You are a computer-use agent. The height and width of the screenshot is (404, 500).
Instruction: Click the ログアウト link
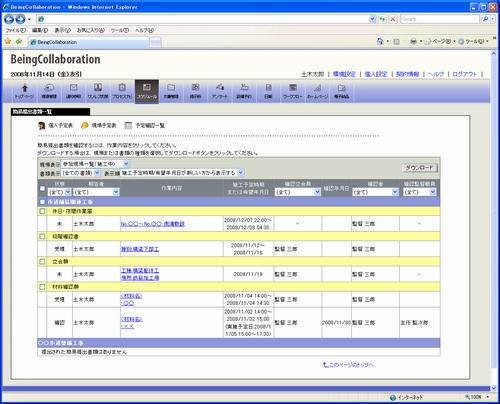(x=465, y=74)
